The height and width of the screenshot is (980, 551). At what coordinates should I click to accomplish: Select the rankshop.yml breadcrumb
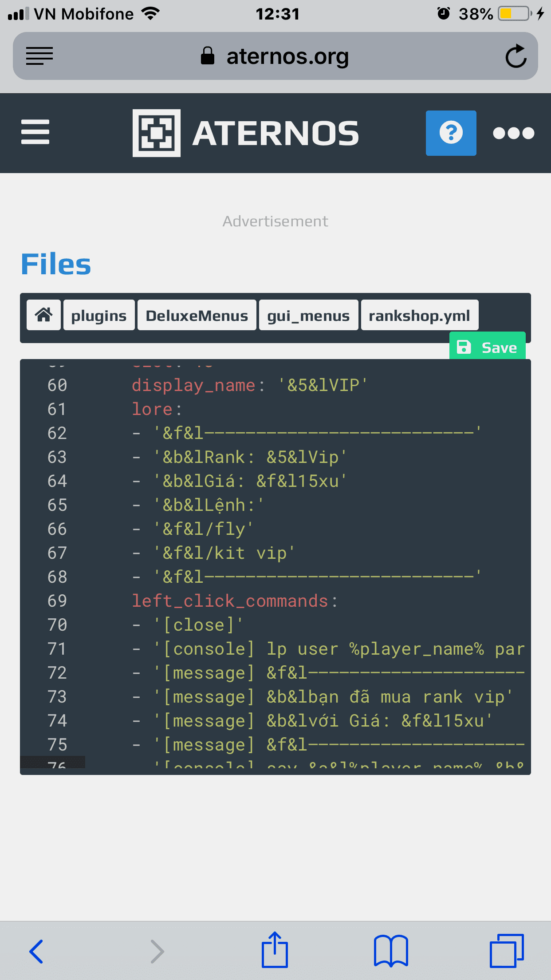420,315
